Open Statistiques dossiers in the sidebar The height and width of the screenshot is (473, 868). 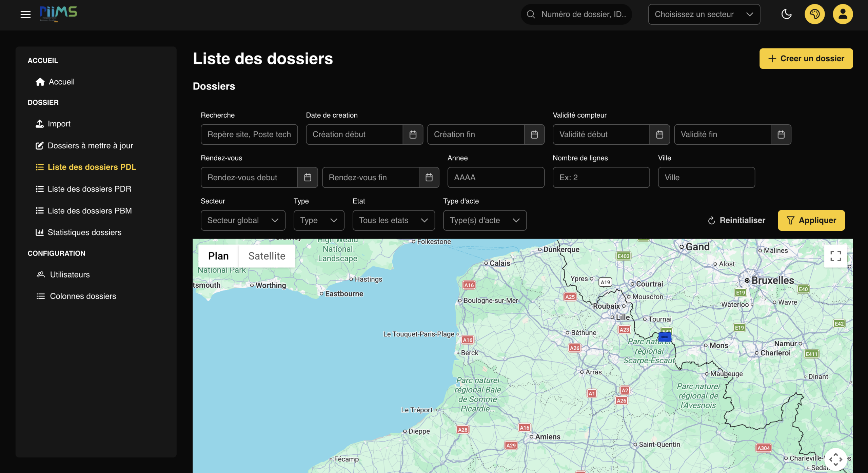[x=84, y=232]
